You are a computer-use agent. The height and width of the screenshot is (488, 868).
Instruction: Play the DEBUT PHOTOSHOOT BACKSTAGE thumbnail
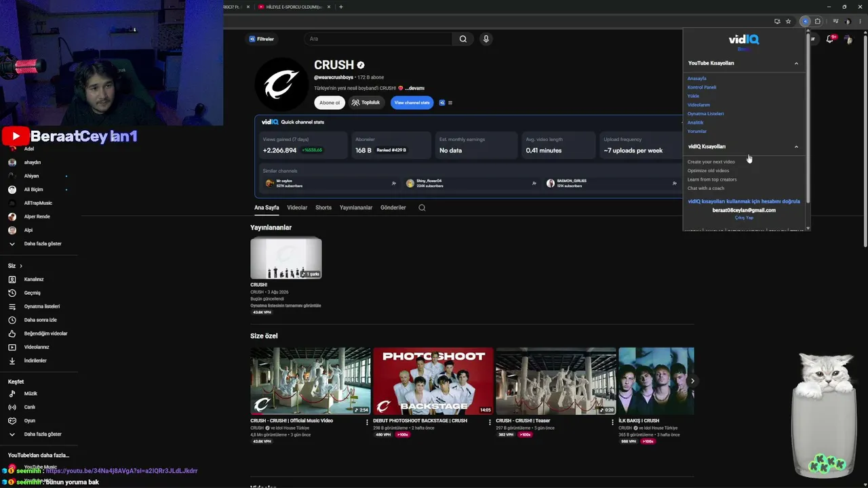pos(433,381)
